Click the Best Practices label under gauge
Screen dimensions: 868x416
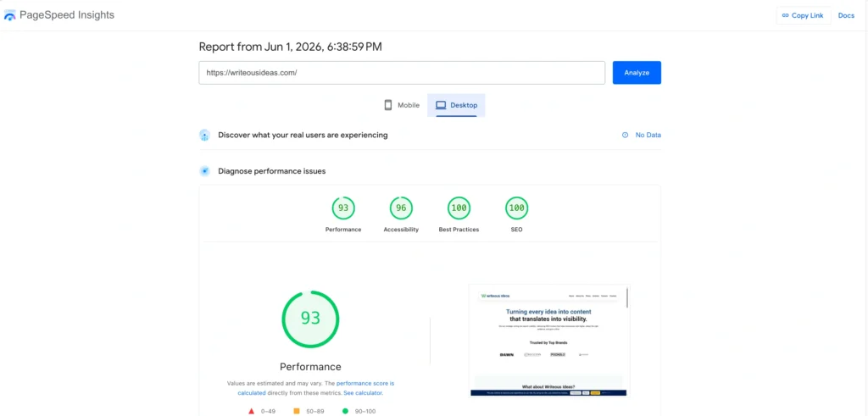459,230
